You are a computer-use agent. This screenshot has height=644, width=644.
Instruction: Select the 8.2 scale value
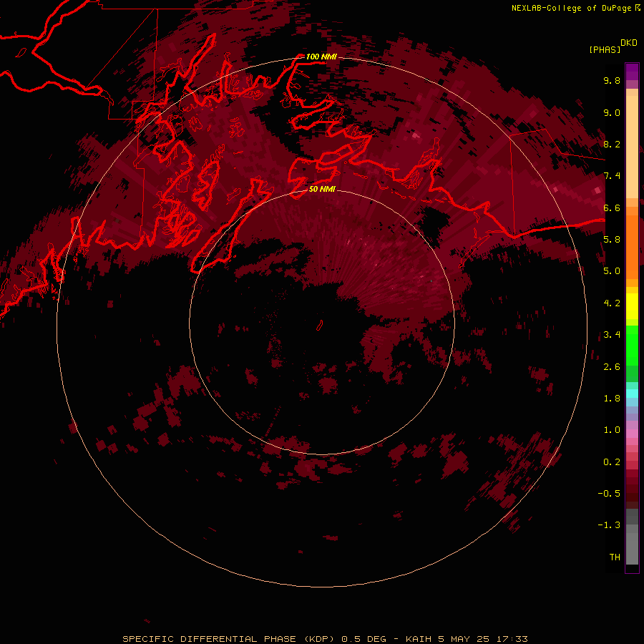click(612, 144)
